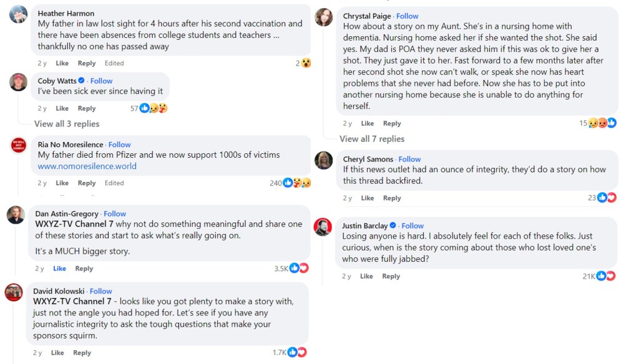Toggle Like on Dan Astin-Gregory's comment

pyautogui.click(x=59, y=269)
